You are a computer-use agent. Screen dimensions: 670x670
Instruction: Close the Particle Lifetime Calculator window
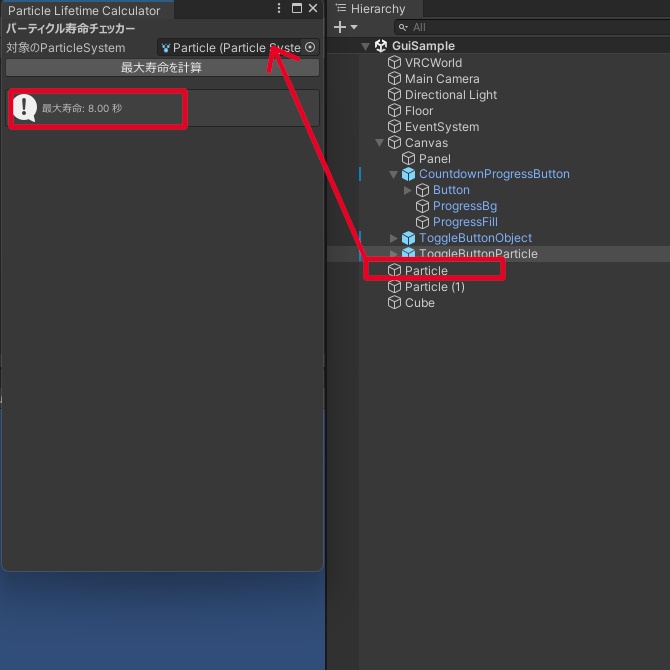313,8
